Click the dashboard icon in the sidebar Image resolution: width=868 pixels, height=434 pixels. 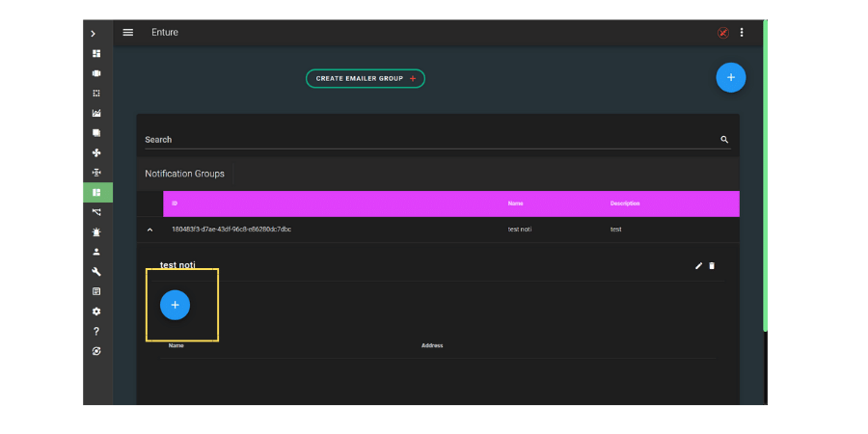96,53
